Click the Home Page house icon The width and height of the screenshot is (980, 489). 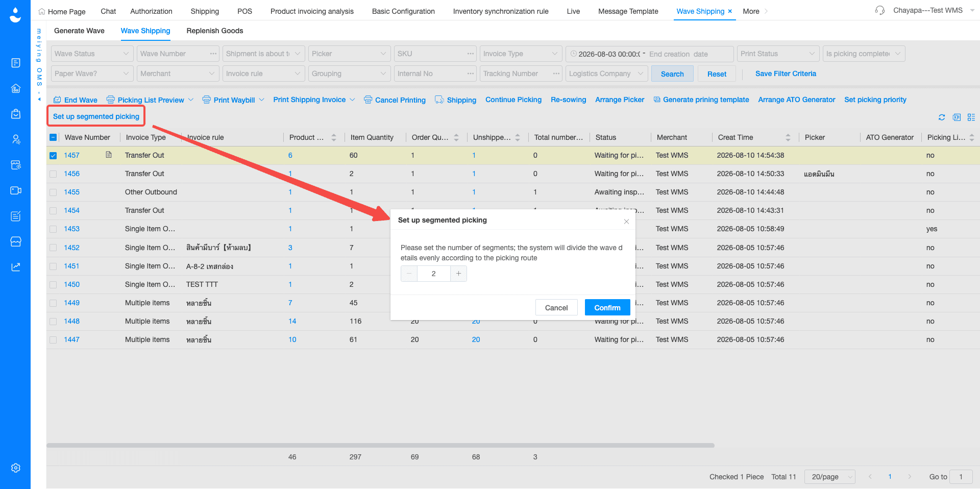tap(42, 11)
